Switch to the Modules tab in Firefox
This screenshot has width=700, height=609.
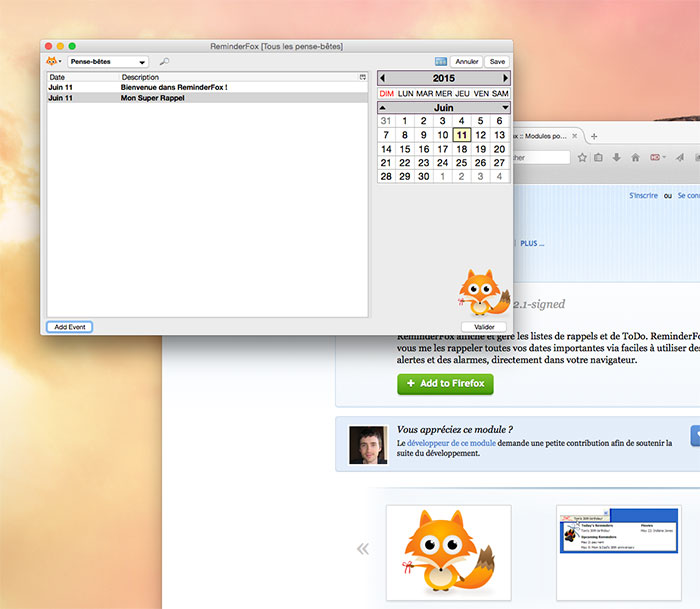(x=541, y=136)
